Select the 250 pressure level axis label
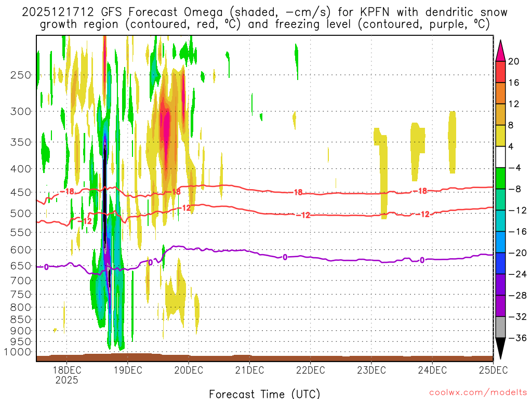Screen dimensions: 532x399 point(20,75)
